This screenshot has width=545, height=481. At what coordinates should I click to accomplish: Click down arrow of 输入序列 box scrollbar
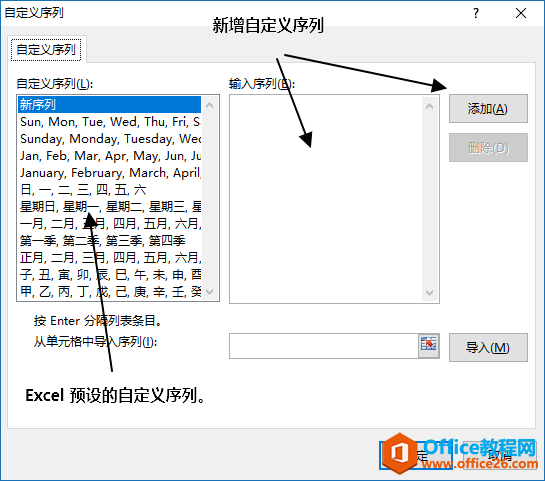pos(430,293)
